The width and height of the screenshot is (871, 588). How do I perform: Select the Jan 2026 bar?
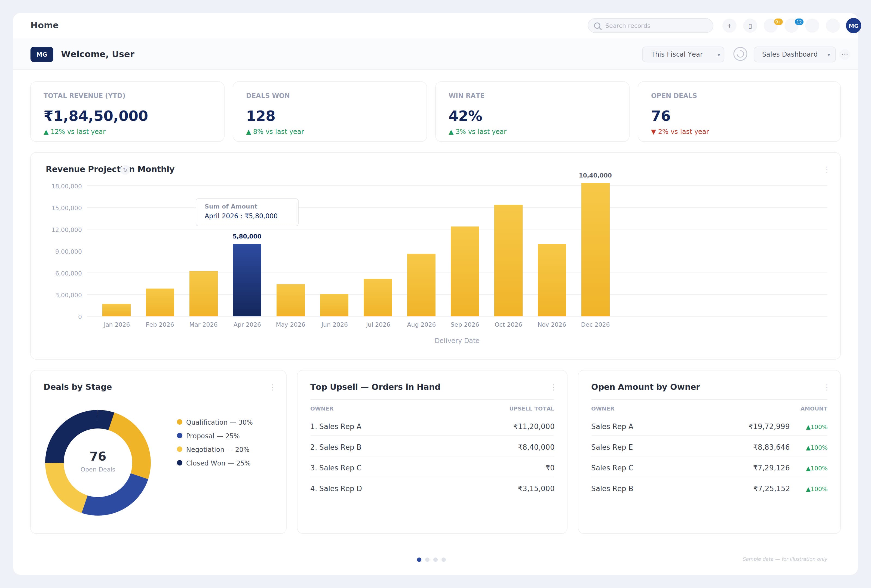point(116,310)
